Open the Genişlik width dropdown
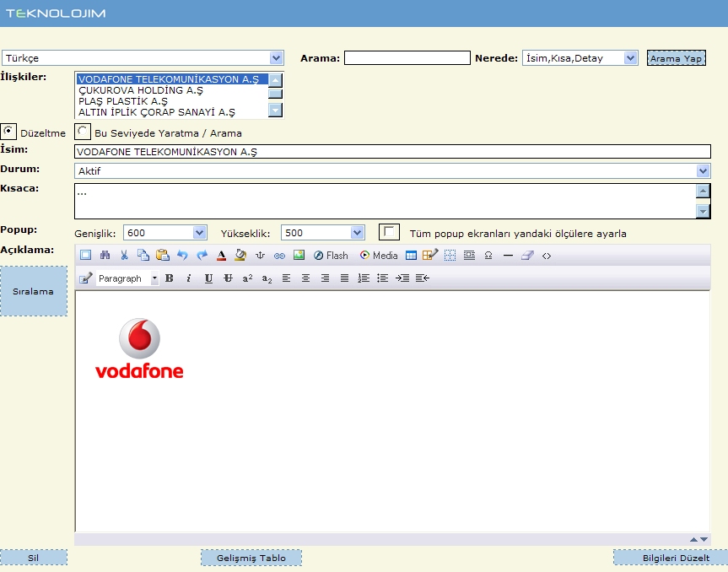 point(164,233)
